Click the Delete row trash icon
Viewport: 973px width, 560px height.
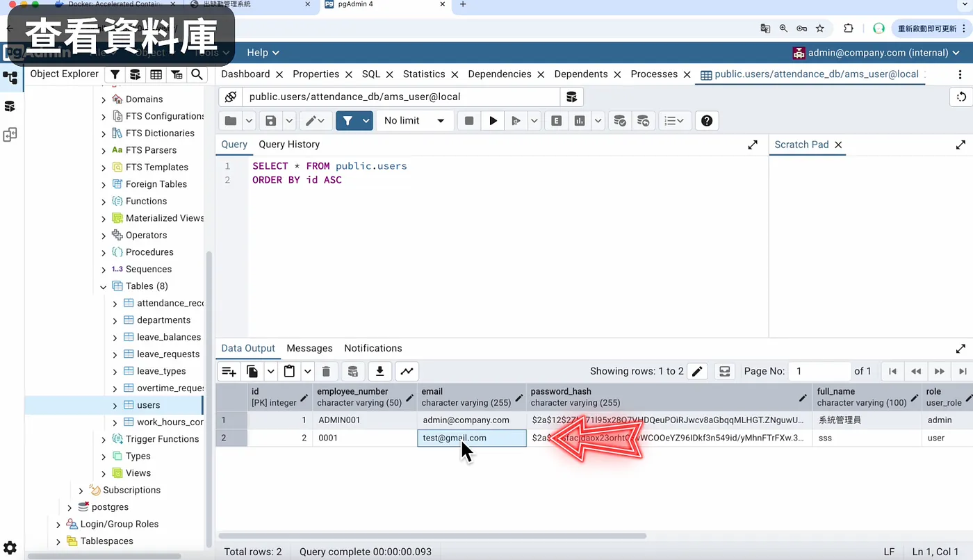click(x=326, y=372)
